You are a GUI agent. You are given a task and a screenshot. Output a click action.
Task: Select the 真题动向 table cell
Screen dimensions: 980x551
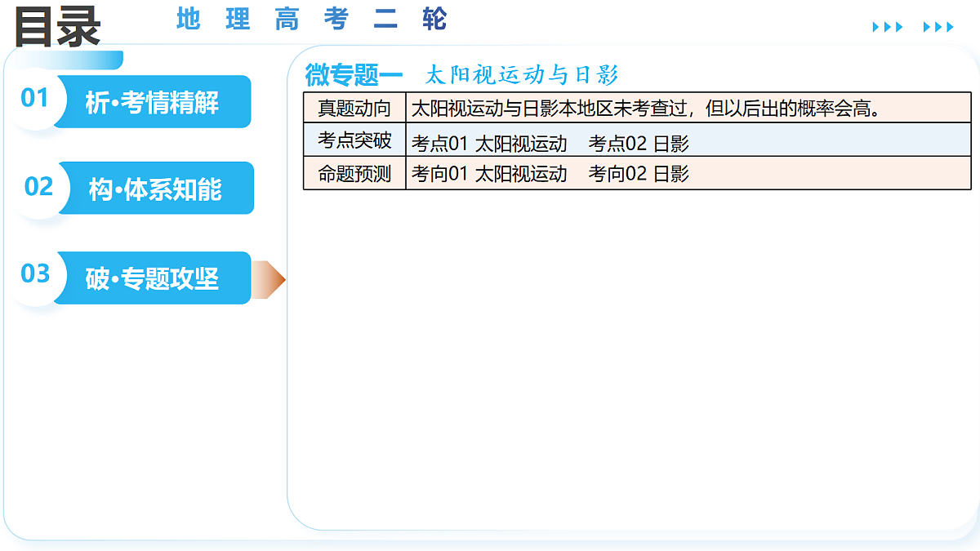coord(354,109)
